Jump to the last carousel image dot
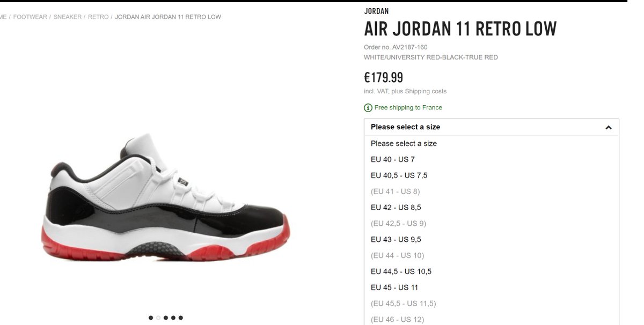The image size is (644, 325). pyautogui.click(x=181, y=317)
